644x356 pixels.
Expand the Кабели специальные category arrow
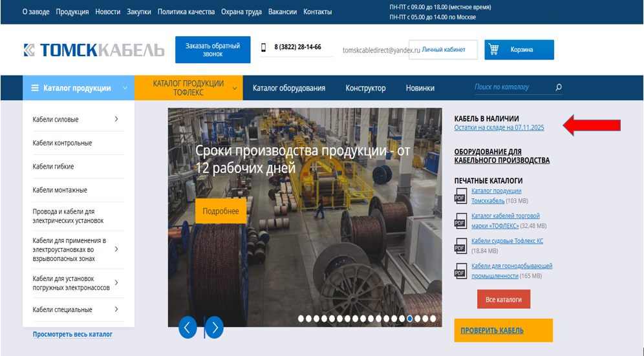116,309
